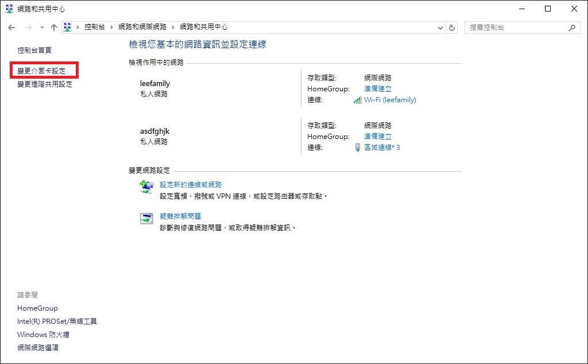Open the Wi-Fi (leefamily) connection link

pyautogui.click(x=390, y=100)
